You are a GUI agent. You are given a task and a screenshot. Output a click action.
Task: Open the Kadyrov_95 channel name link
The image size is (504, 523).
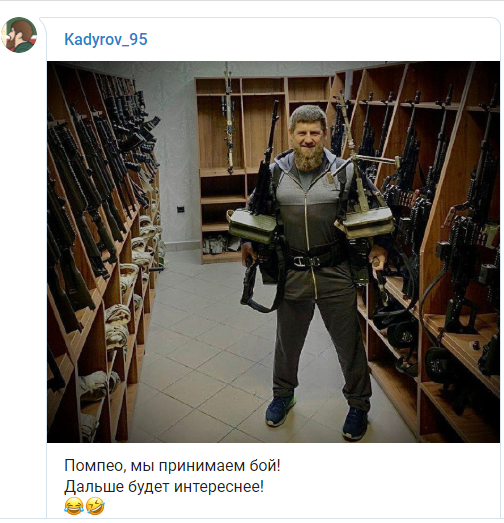(x=106, y=39)
